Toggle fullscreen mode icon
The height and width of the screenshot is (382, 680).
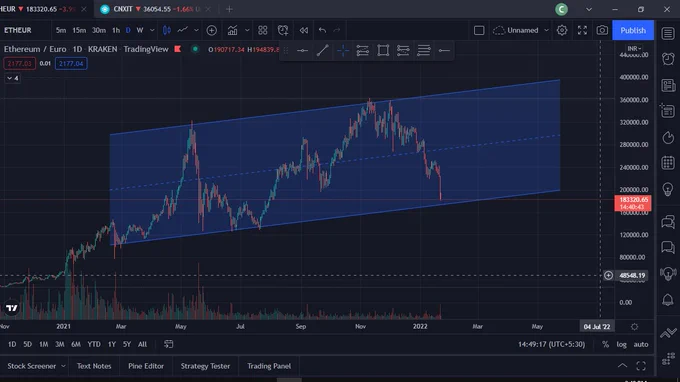click(x=582, y=30)
